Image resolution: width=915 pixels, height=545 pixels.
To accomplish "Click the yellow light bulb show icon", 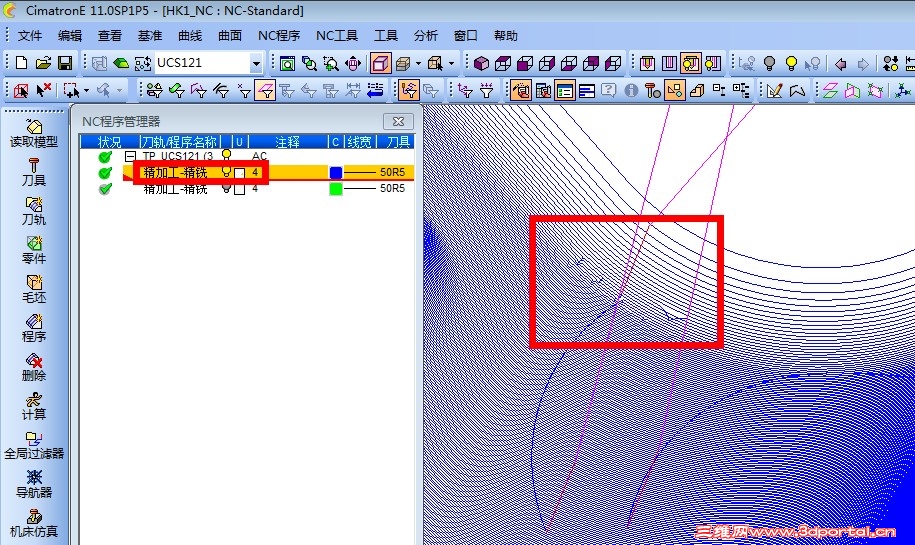I will 791,63.
